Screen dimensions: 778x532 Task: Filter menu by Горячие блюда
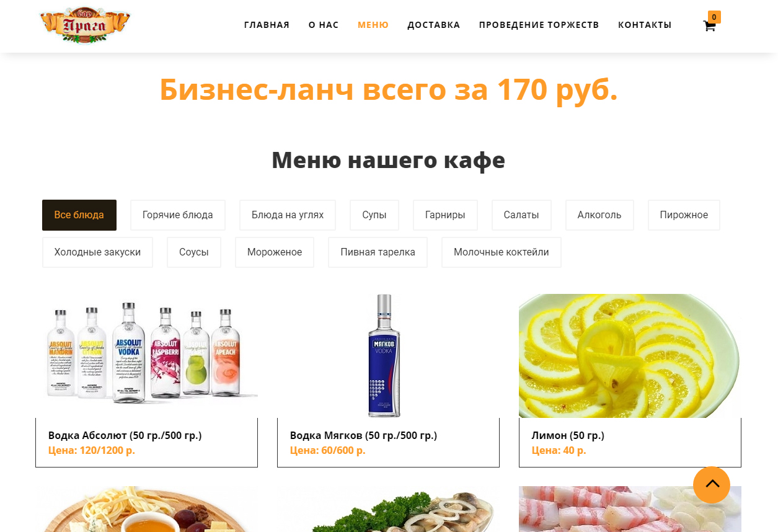point(178,215)
